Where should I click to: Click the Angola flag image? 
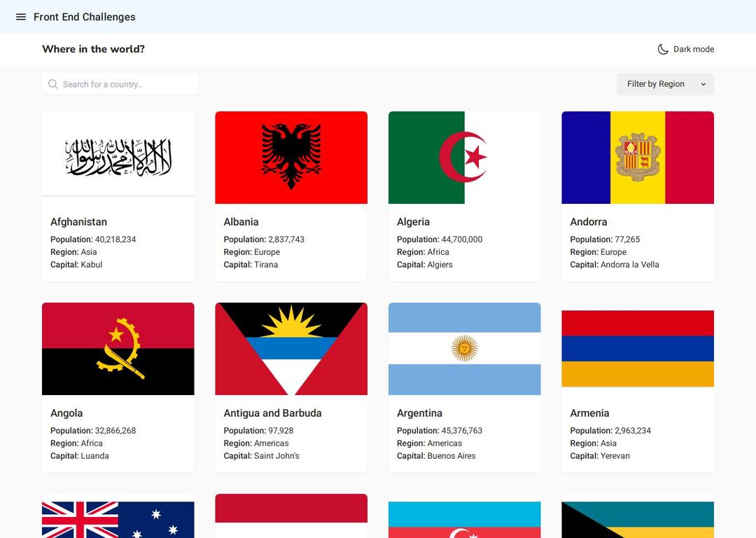[x=118, y=349]
